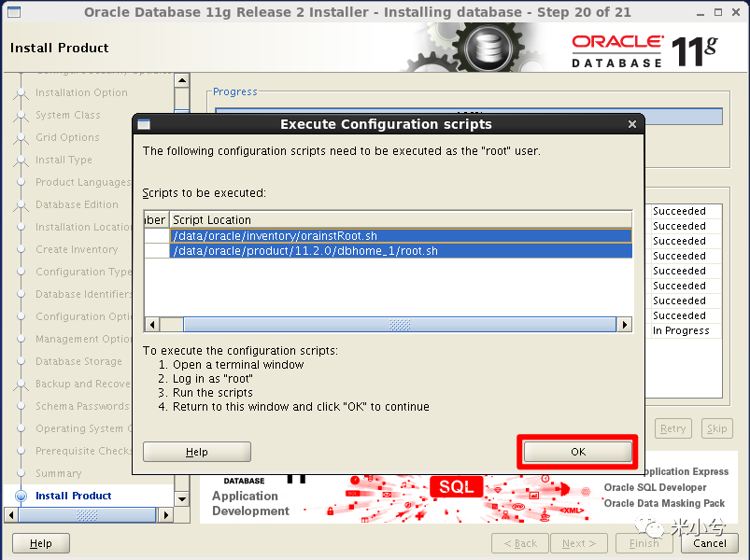This screenshot has width=750, height=560.
Task: Select the orainstRoot.sh script row
Action: (x=401, y=236)
